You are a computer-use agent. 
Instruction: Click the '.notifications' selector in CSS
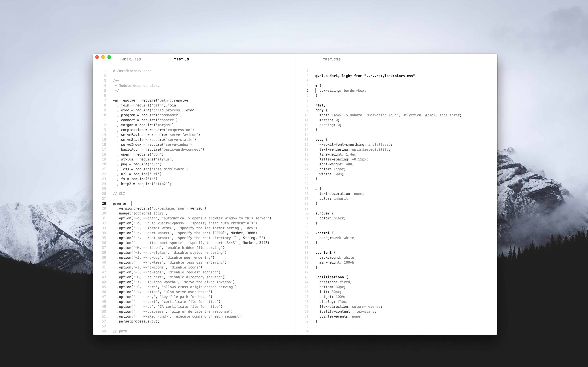click(330, 277)
